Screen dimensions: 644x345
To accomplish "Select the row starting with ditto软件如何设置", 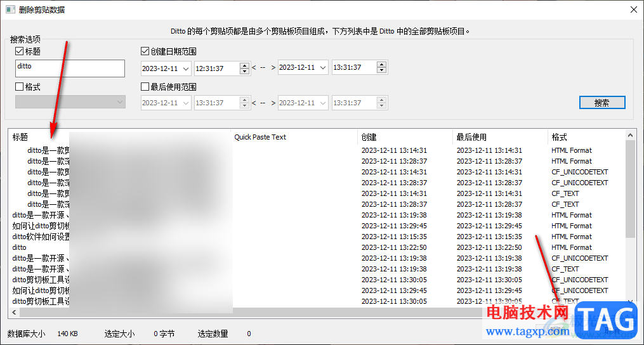I will tap(41, 237).
